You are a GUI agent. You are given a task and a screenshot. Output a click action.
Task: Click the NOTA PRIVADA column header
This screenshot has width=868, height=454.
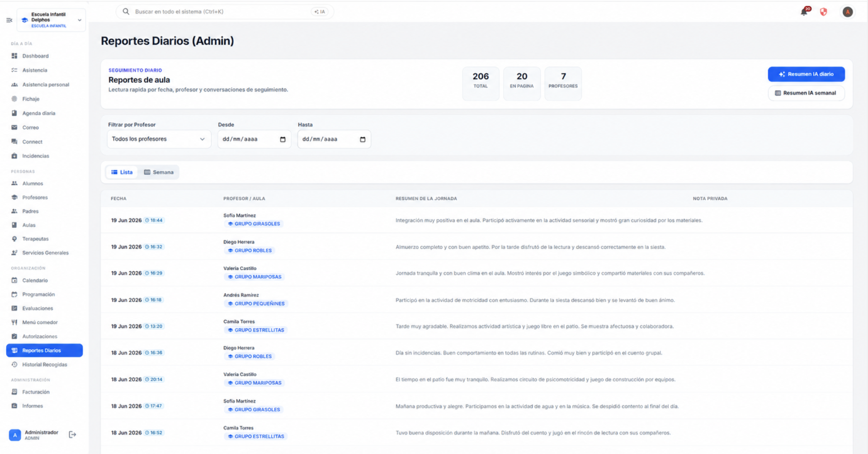[x=710, y=199]
